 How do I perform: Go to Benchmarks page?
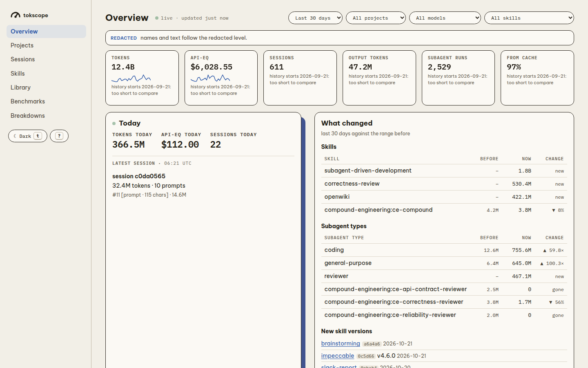[46, 101]
